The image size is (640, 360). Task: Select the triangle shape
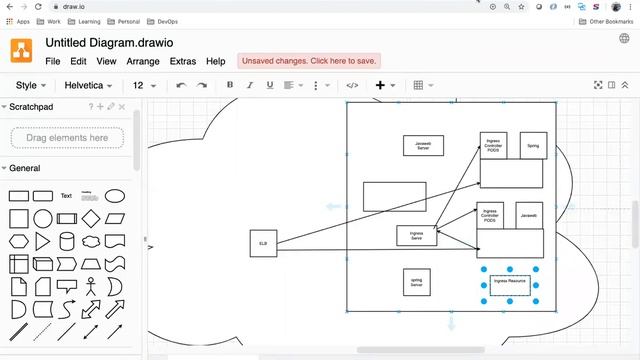[42, 242]
